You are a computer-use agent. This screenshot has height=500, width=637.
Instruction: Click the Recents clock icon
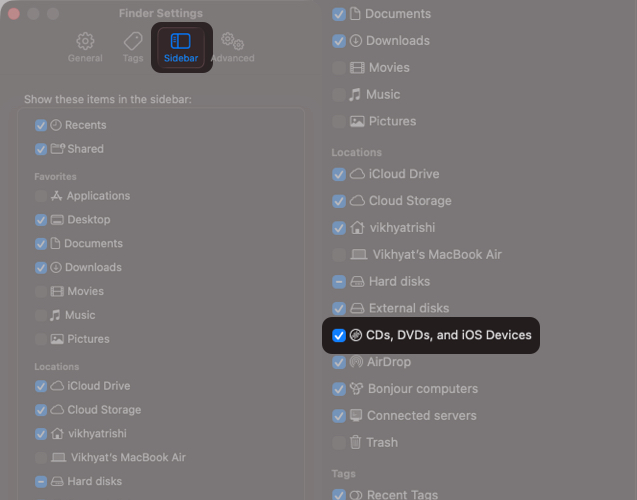pos(57,125)
